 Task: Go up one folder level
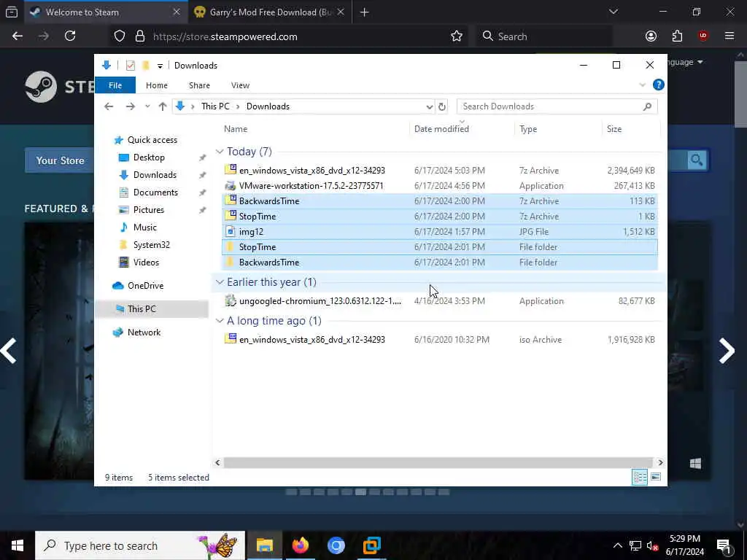click(x=163, y=106)
